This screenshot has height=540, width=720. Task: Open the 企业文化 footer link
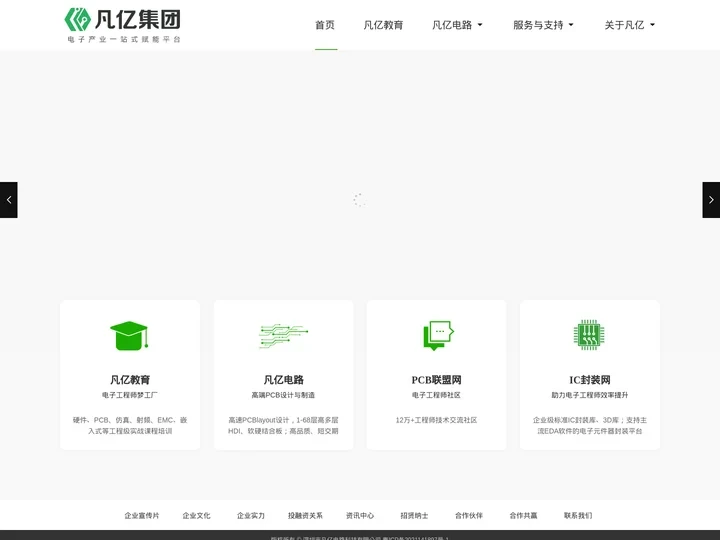pos(197,516)
